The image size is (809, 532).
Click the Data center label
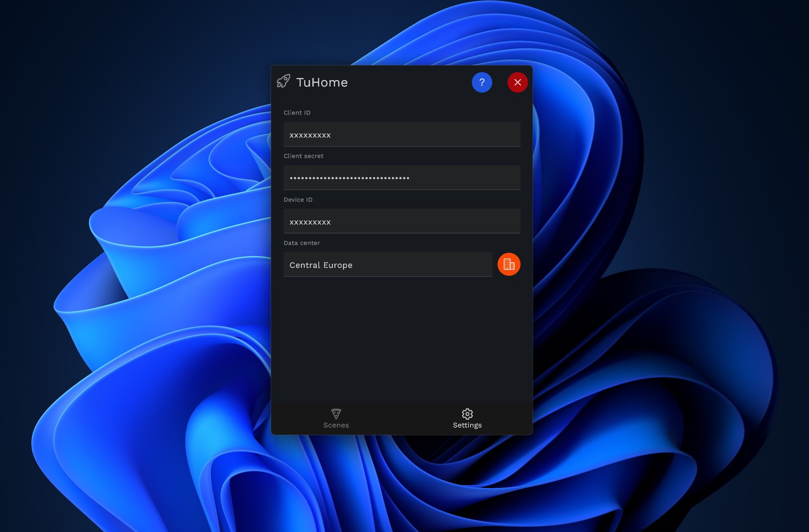302,243
